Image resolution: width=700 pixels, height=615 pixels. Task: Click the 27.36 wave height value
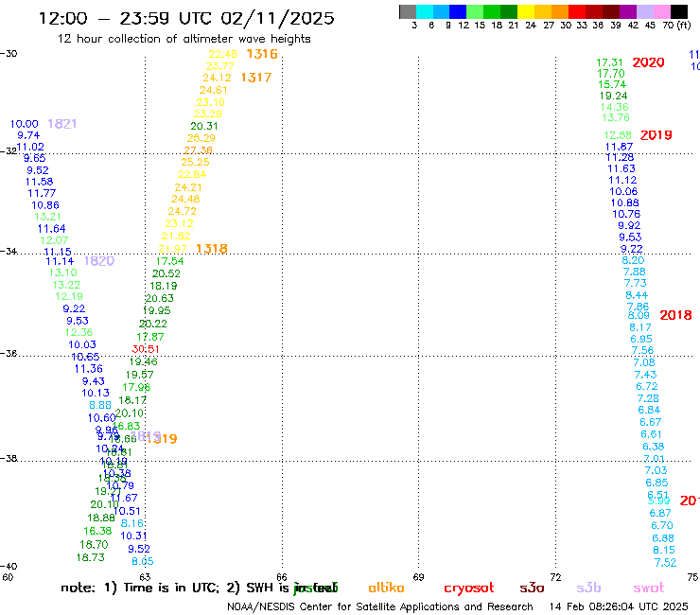[199, 150]
